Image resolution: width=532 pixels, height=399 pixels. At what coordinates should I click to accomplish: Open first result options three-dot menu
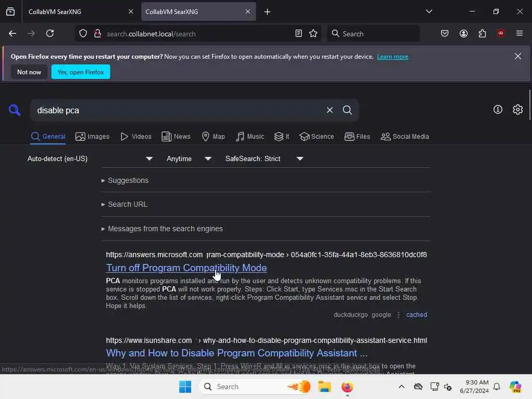(x=398, y=315)
